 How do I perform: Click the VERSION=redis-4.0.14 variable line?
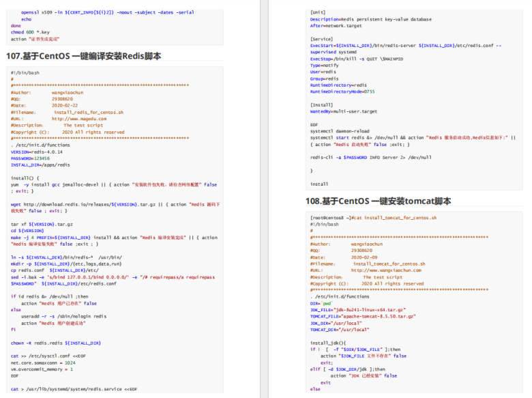[x=37, y=152]
